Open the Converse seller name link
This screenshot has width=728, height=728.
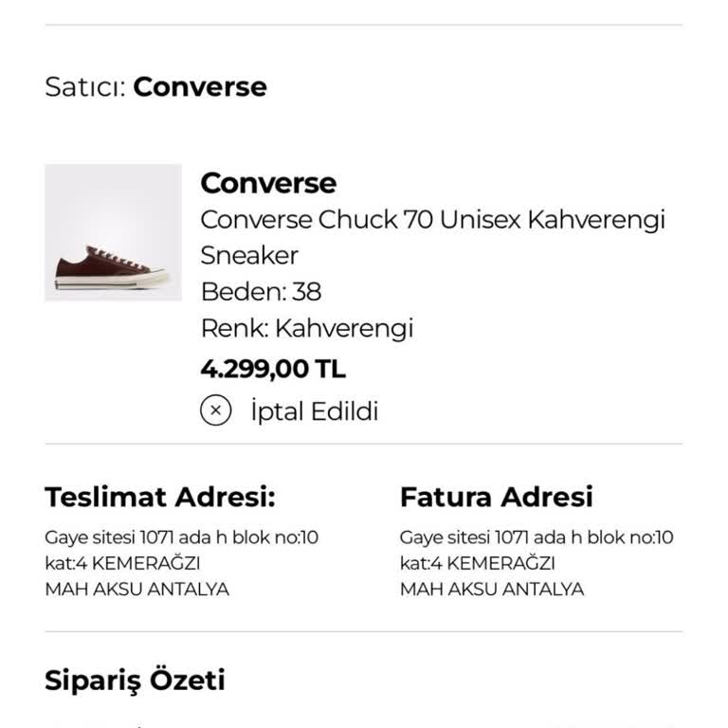coord(200,87)
